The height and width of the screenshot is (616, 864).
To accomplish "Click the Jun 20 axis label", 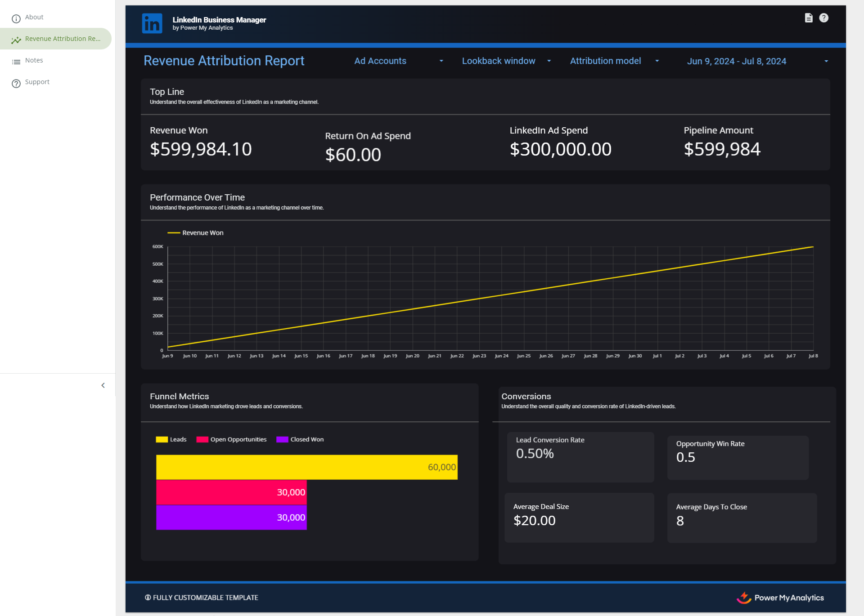I will coord(412,356).
